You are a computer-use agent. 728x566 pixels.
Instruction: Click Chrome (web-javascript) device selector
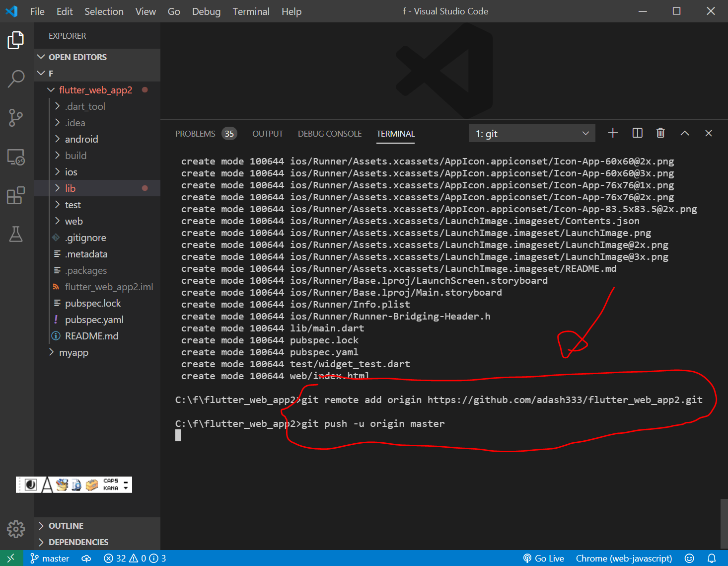(x=624, y=558)
